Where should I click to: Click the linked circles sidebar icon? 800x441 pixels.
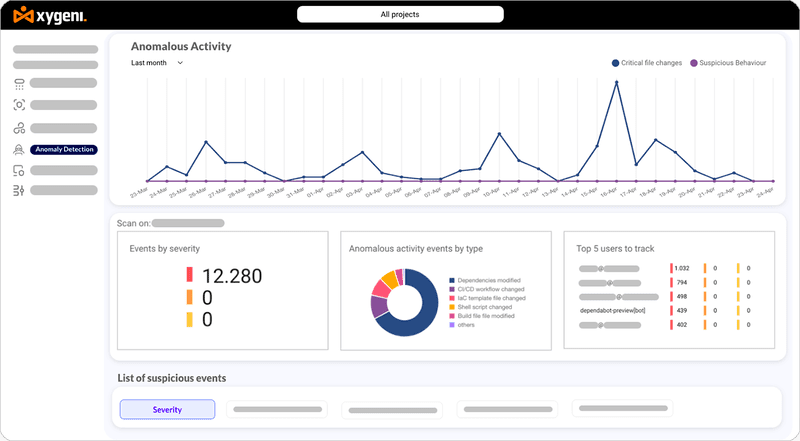point(19,128)
